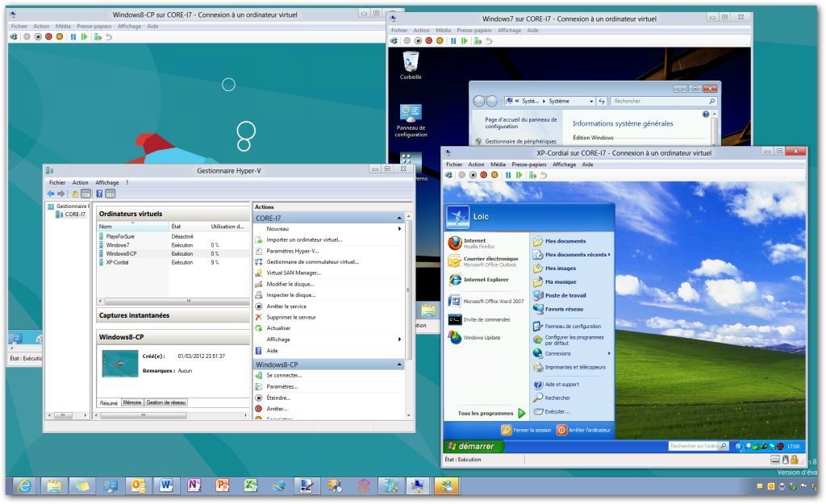826x504 pixels.
Task: Launch Internet Explorer in XP start menu
Action: tap(478, 280)
